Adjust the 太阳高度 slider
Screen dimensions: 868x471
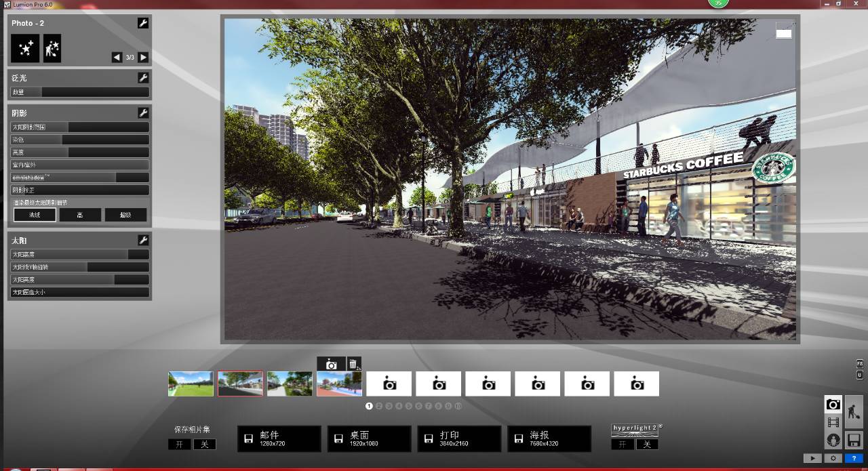tap(80, 254)
